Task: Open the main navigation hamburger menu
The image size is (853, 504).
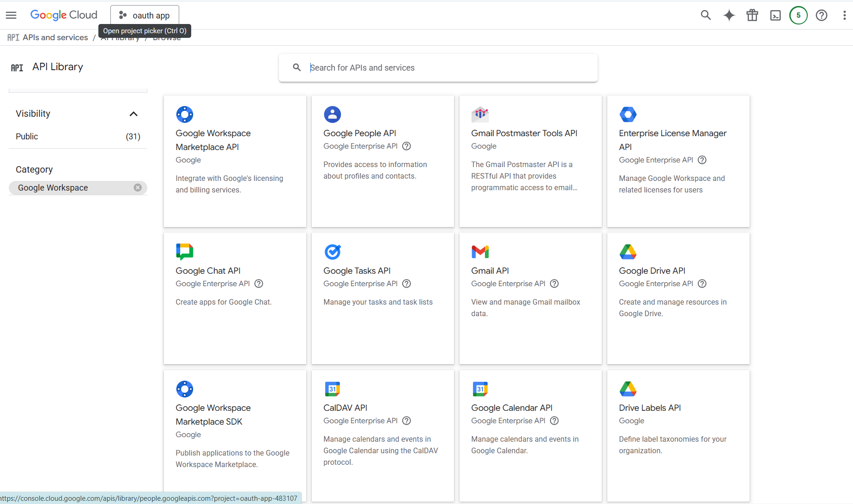Action: (x=11, y=15)
